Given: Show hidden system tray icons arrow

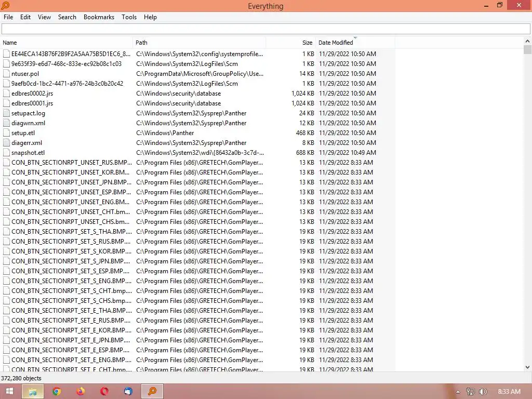Looking at the screenshot, I should pos(458,392).
